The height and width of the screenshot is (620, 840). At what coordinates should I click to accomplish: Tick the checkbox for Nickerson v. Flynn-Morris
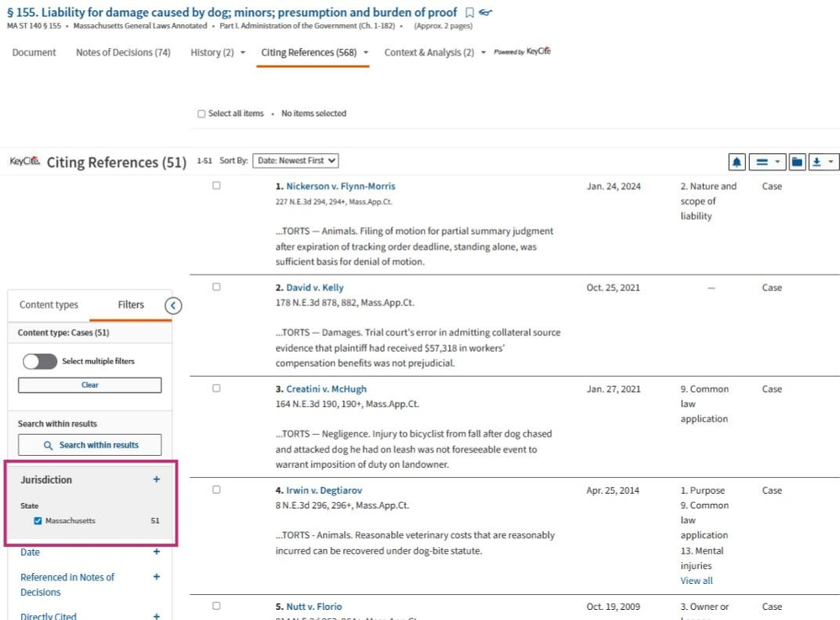point(216,185)
